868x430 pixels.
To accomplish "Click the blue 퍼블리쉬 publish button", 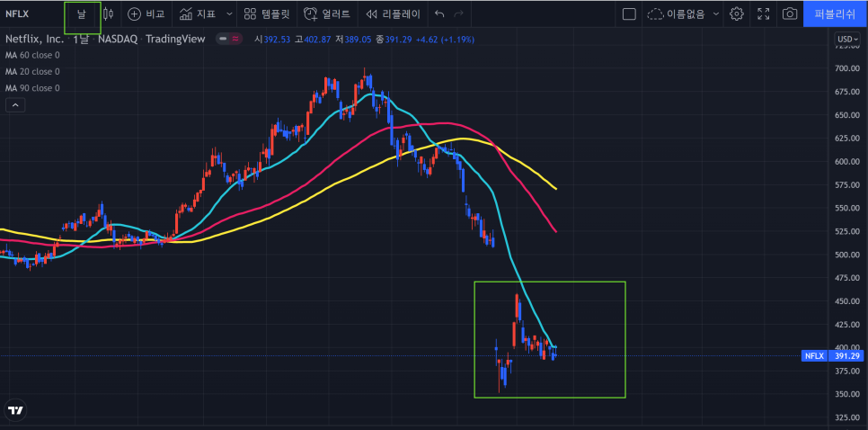I will tap(836, 14).
